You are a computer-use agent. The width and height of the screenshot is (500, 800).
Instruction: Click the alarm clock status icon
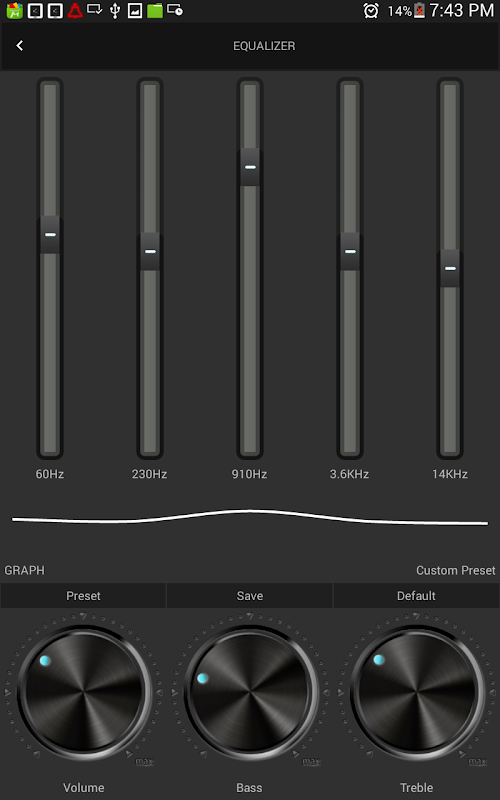371,11
